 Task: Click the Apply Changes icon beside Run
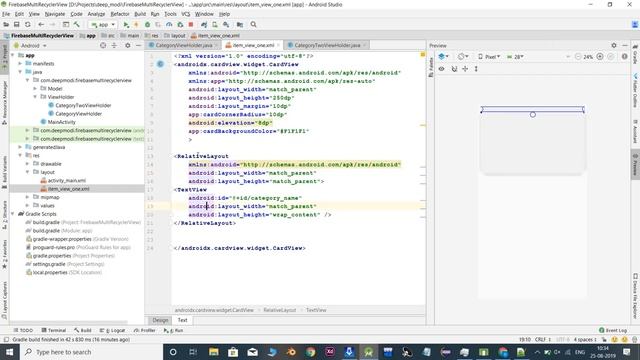pyautogui.click(x=136, y=25)
